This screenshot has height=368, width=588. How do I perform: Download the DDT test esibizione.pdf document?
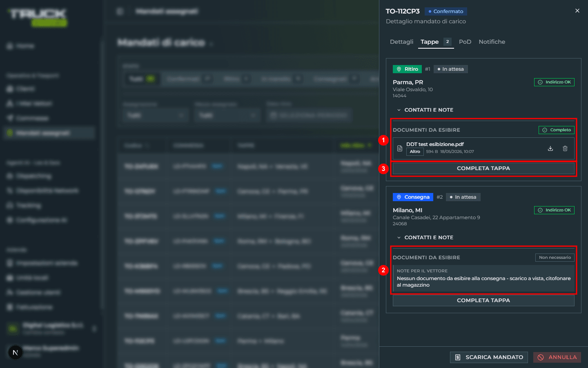(x=550, y=148)
